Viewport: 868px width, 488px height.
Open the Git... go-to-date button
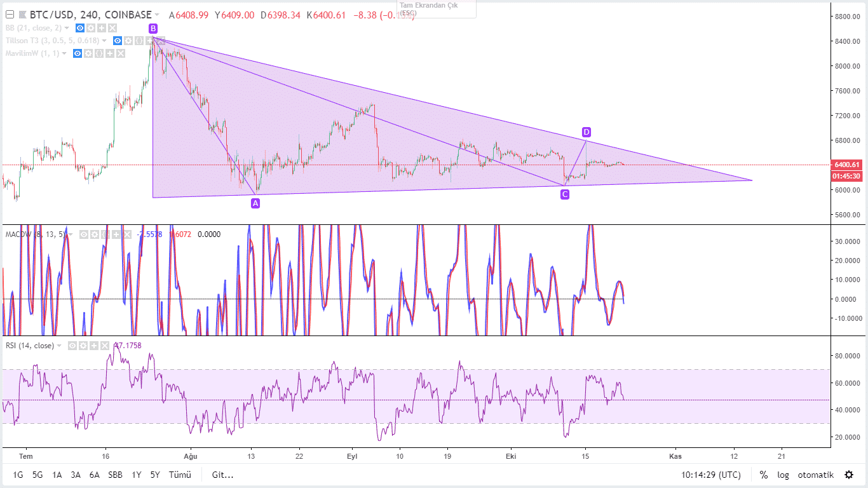[x=223, y=475]
